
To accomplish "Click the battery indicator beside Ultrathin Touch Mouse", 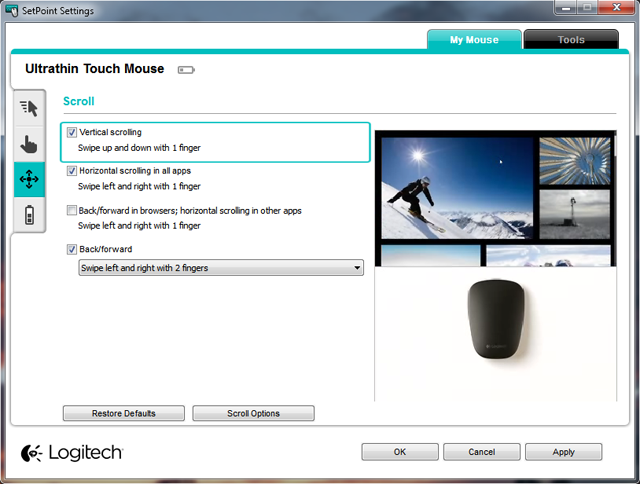I will (186, 70).
